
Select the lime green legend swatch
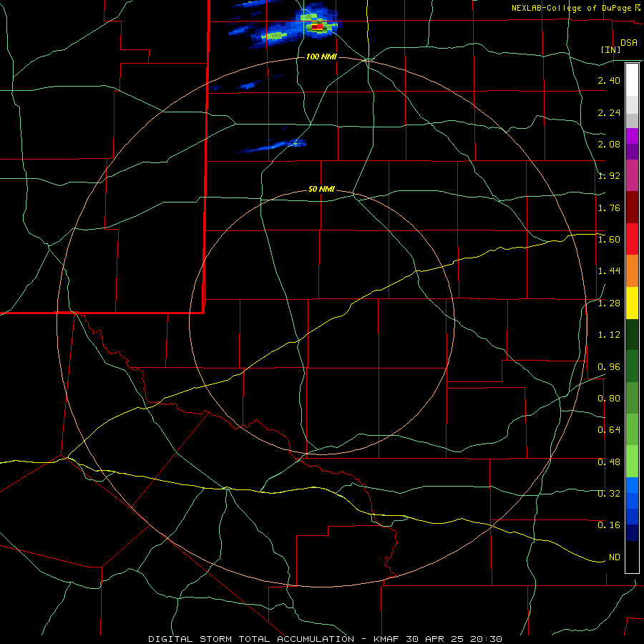click(632, 462)
